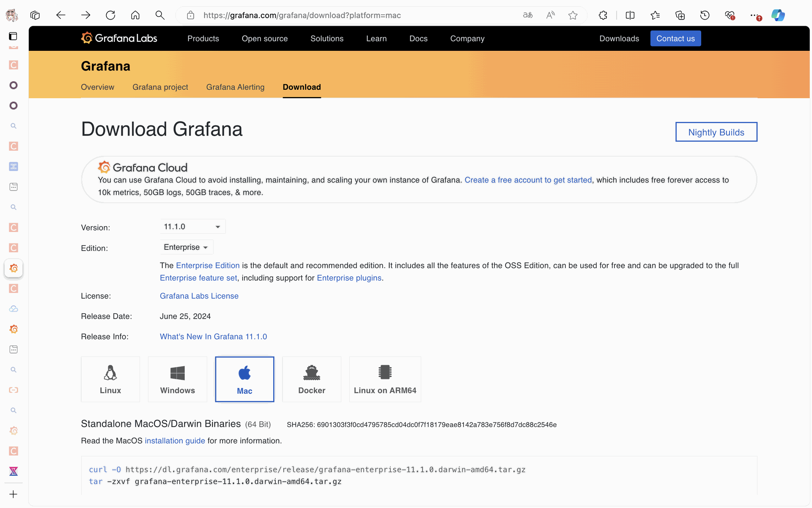The height and width of the screenshot is (508, 812).
Task: Click the Nightly Builds button
Action: tap(716, 132)
